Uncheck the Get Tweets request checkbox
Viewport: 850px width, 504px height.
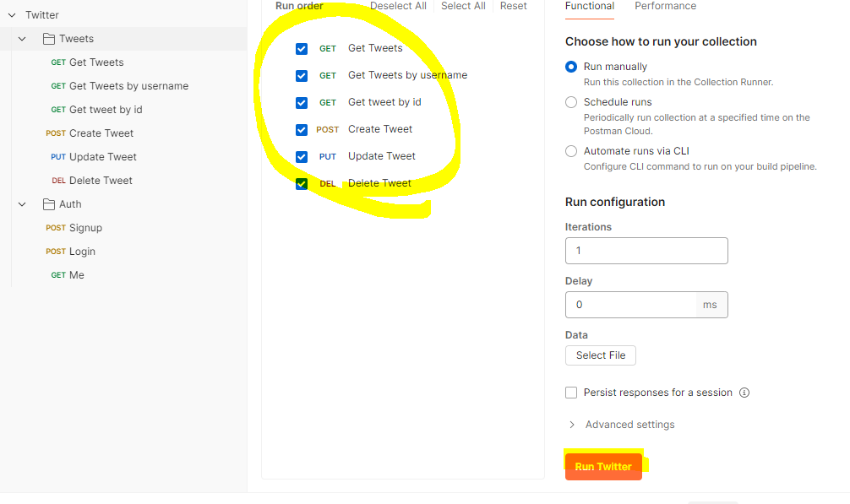click(302, 49)
